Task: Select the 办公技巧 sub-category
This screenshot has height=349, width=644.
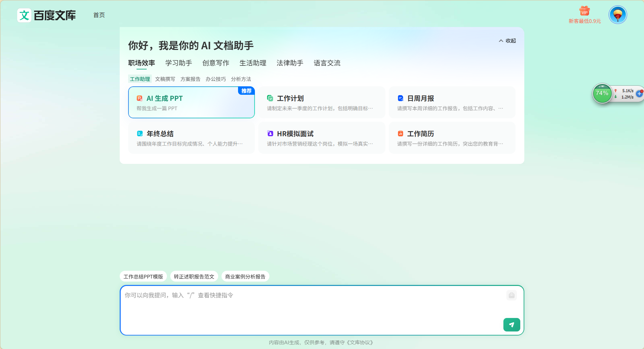Action: pyautogui.click(x=216, y=79)
